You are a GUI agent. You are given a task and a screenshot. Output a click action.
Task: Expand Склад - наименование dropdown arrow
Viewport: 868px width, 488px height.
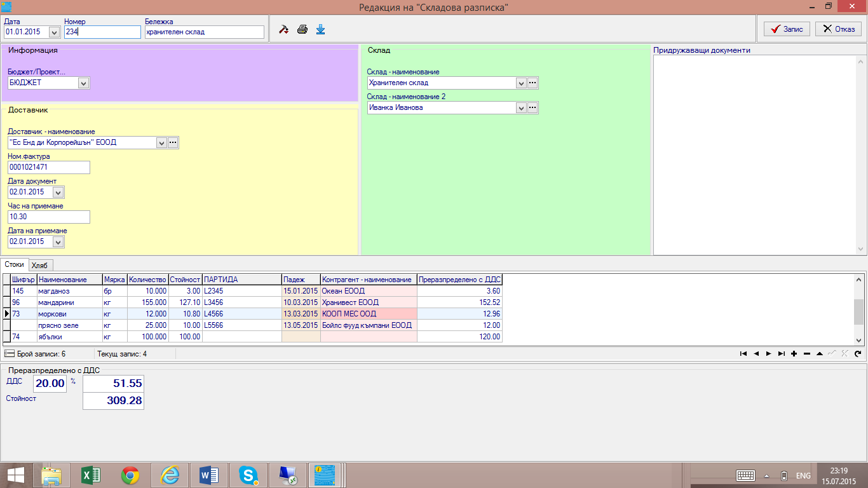click(x=521, y=83)
